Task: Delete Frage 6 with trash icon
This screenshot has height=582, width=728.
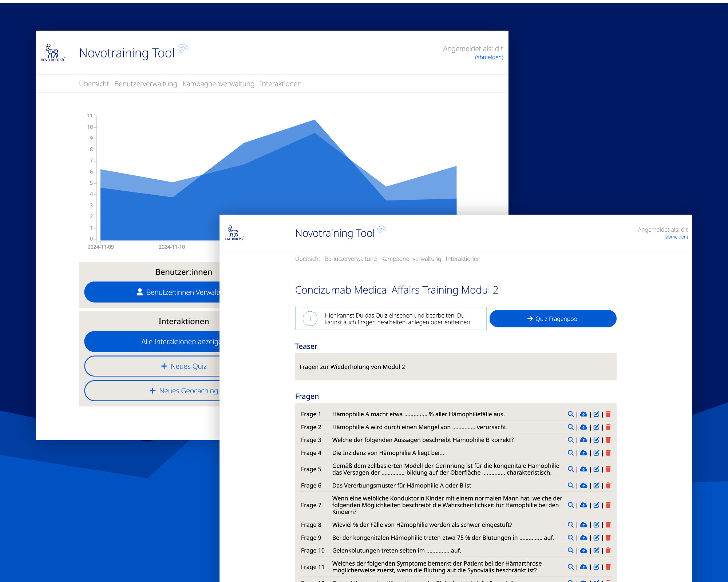Action: (608, 485)
